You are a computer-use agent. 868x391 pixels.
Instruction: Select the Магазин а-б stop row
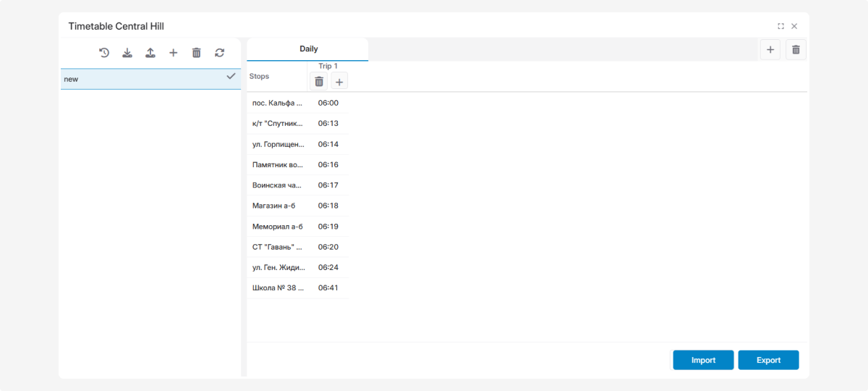pos(274,206)
